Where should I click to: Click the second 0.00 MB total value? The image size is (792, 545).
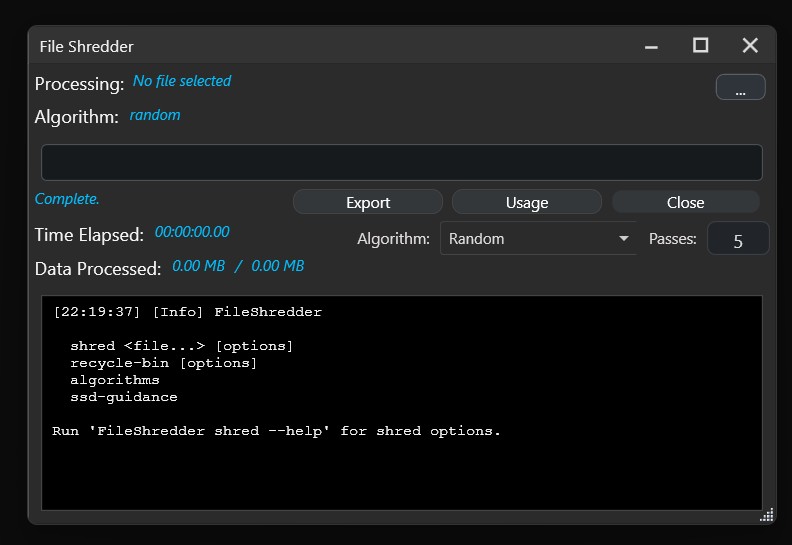pos(278,266)
